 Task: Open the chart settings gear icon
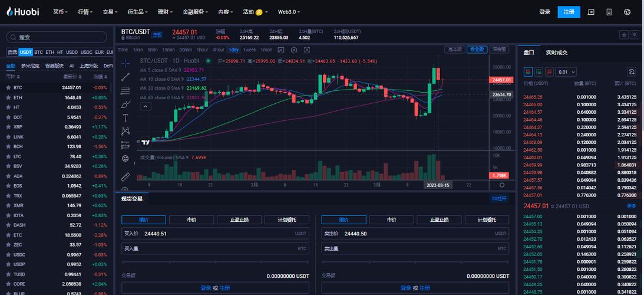coord(293,50)
